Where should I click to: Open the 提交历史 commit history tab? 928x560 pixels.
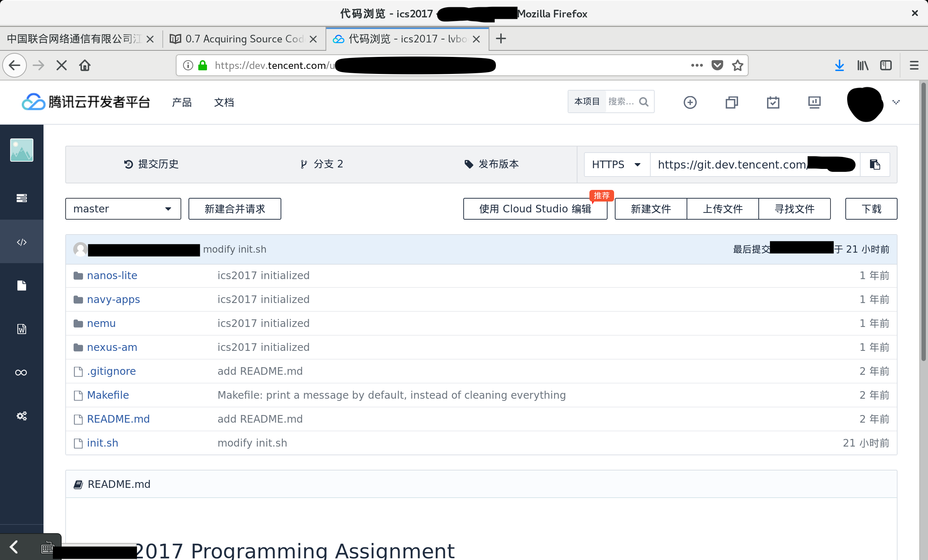(x=152, y=164)
